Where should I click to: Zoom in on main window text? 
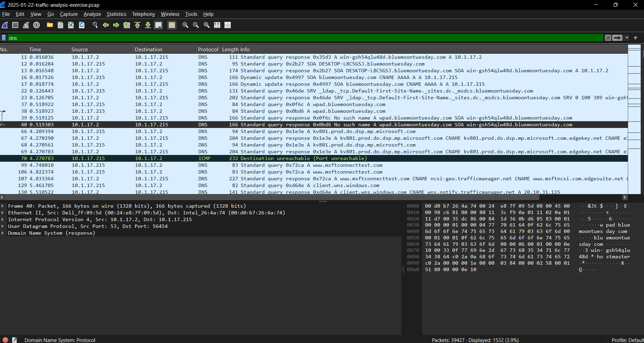(185, 25)
